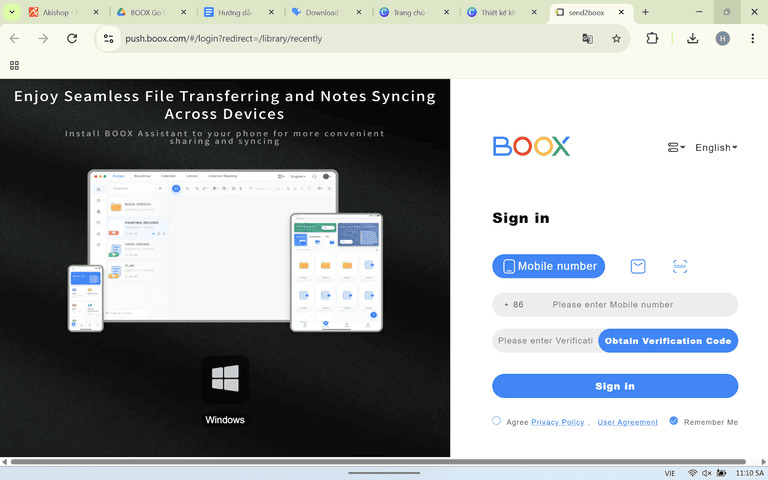Click the device mockup illustration image
This screenshot has height=480, width=768.
(x=225, y=251)
